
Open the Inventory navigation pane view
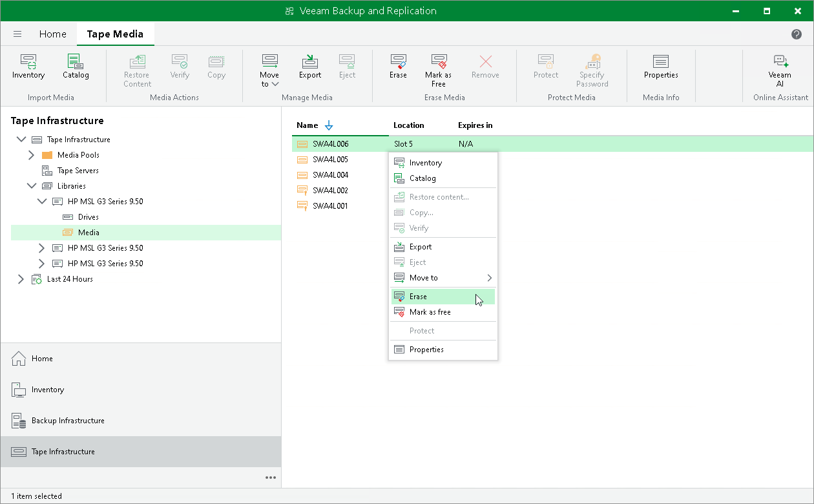[x=141, y=390]
